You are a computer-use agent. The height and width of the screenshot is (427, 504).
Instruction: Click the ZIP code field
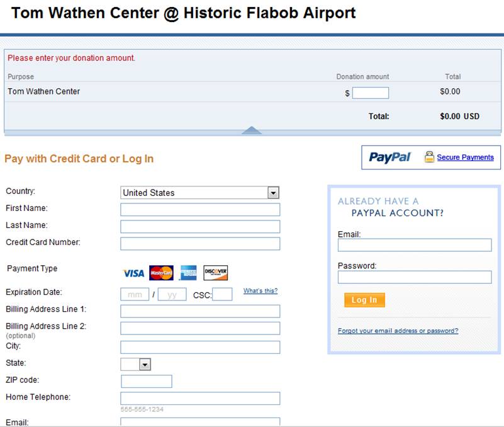[x=147, y=381]
